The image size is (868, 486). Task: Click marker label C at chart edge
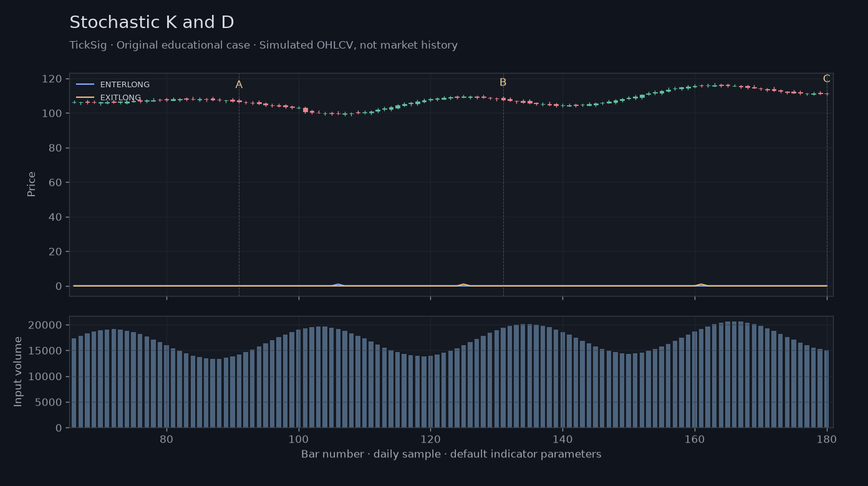(826, 79)
